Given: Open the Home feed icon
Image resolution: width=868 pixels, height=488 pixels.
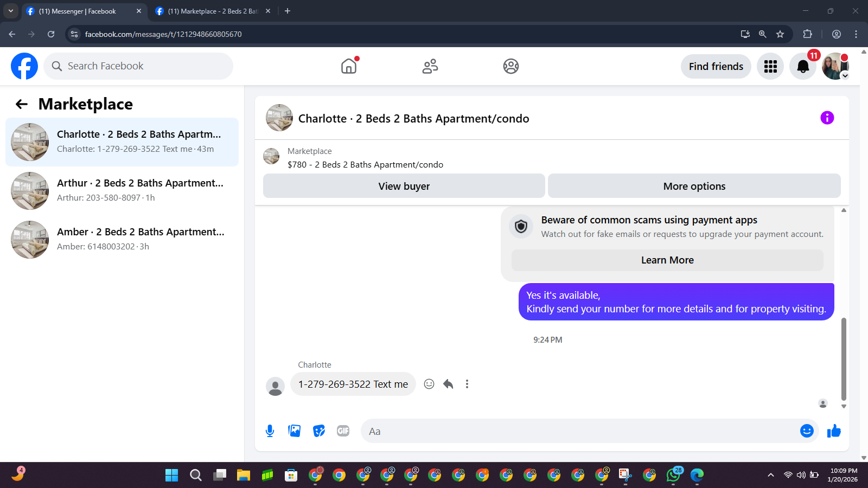Looking at the screenshot, I should [x=349, y=66].
